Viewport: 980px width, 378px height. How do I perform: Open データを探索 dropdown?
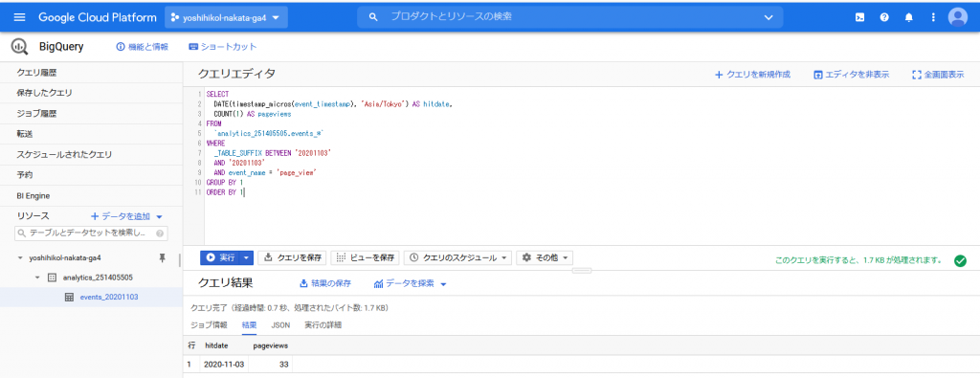click(x=410, y=283)
